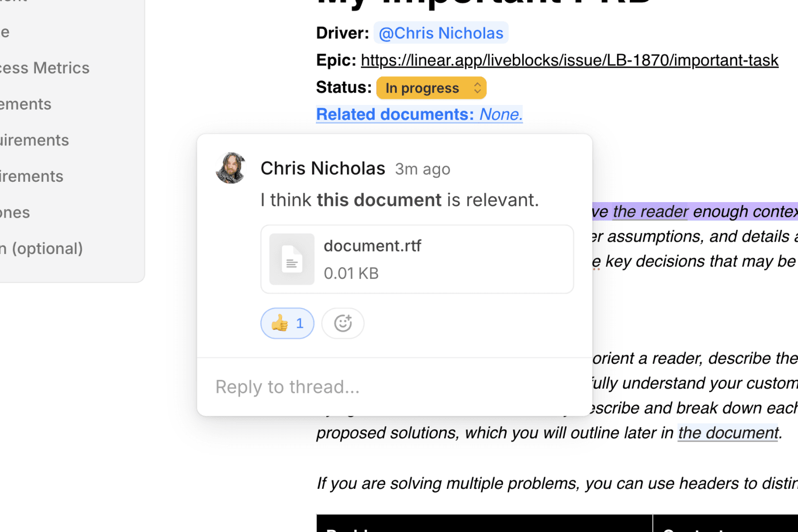This screenshot has height=532, width=798.
Task: Select the "(optional)" section in the sidebar
Action: point(42,248)
